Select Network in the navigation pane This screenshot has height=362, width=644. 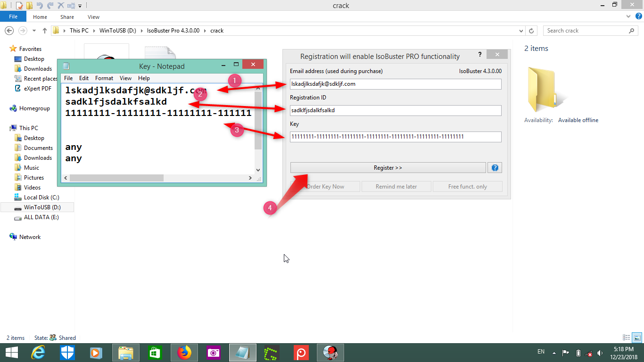pyautogui.click(x=30, y=237)
